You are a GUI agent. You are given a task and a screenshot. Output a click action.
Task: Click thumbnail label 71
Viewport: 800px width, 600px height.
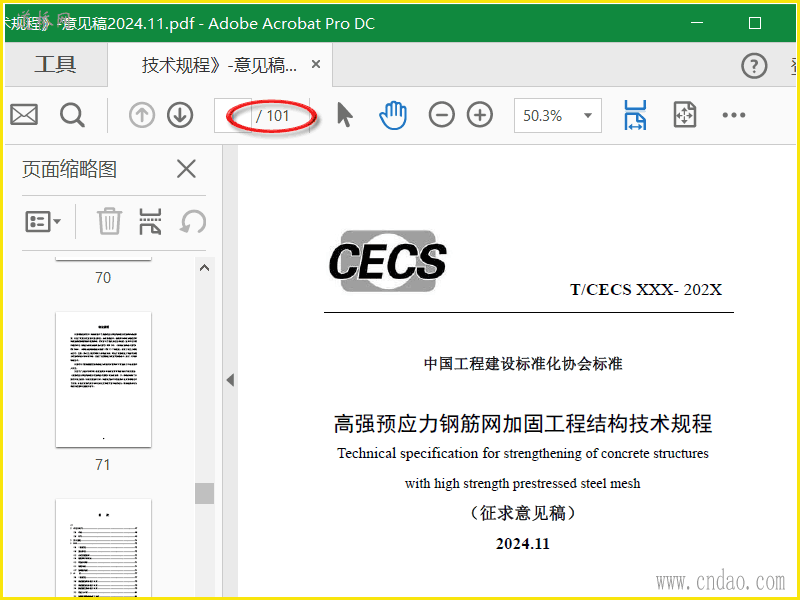[x=103, y=464]
